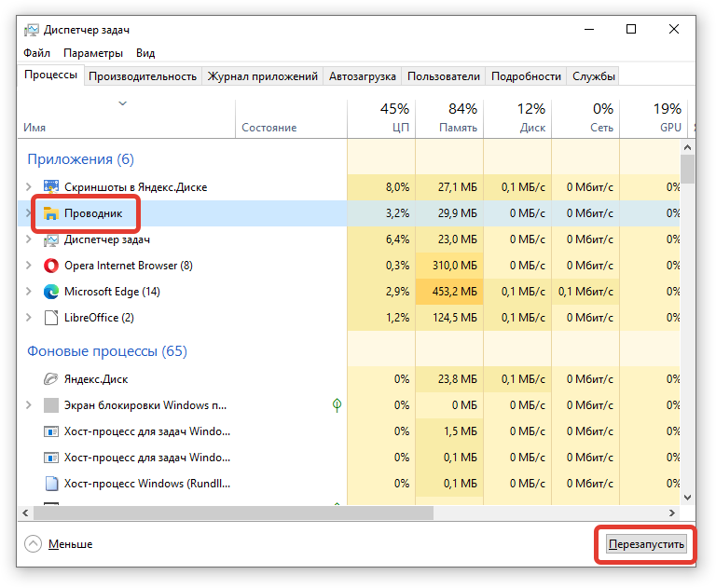This screenshot has height=588, width=716.
Task: Maximize the Диспетчер задач window
Action: (x=631, y=29)
